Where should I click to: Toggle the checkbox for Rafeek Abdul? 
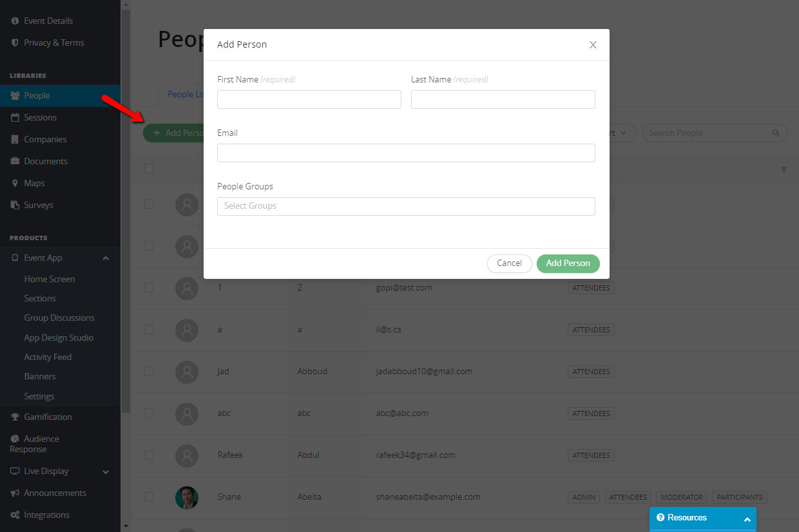pos(149,455)
